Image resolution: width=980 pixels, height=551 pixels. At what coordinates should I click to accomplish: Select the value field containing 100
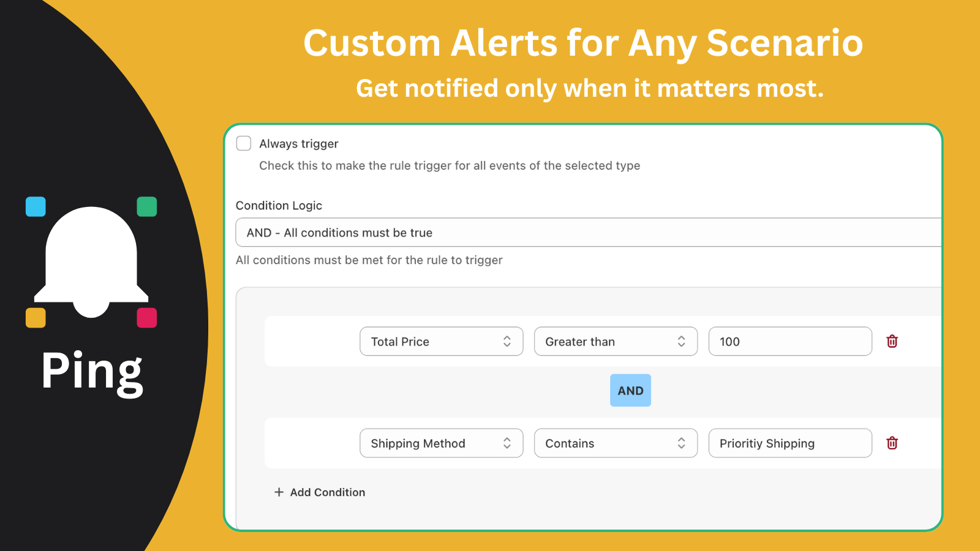[x=790, y=341]
